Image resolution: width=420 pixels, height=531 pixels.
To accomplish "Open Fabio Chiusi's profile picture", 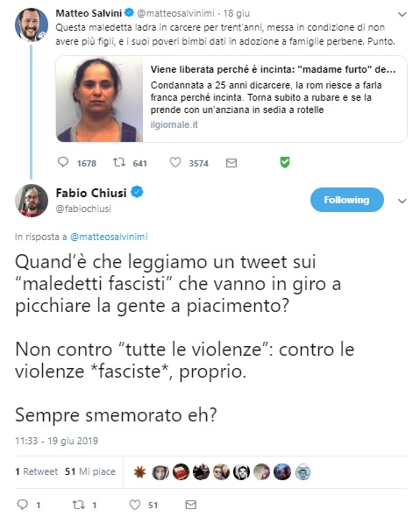I will coord(32,201).
